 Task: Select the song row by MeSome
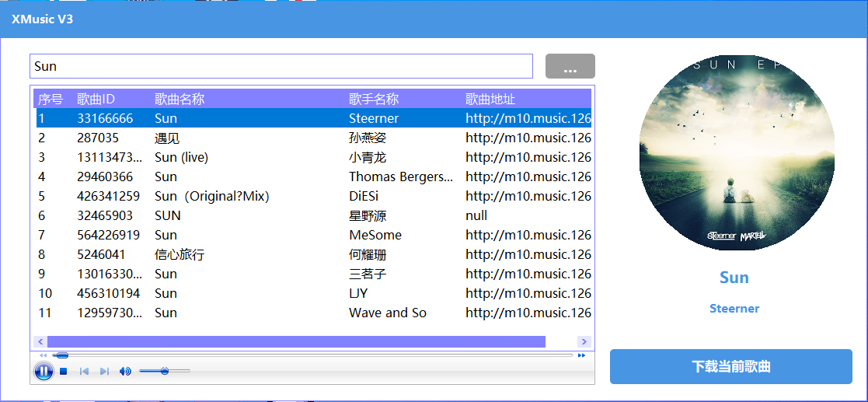(x=314, y=235)
